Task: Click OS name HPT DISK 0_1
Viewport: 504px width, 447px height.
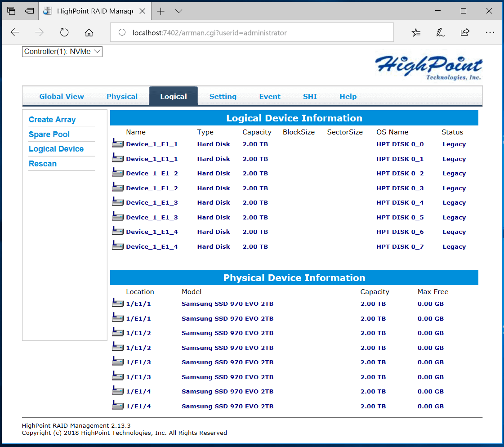Action: point(400,159)
